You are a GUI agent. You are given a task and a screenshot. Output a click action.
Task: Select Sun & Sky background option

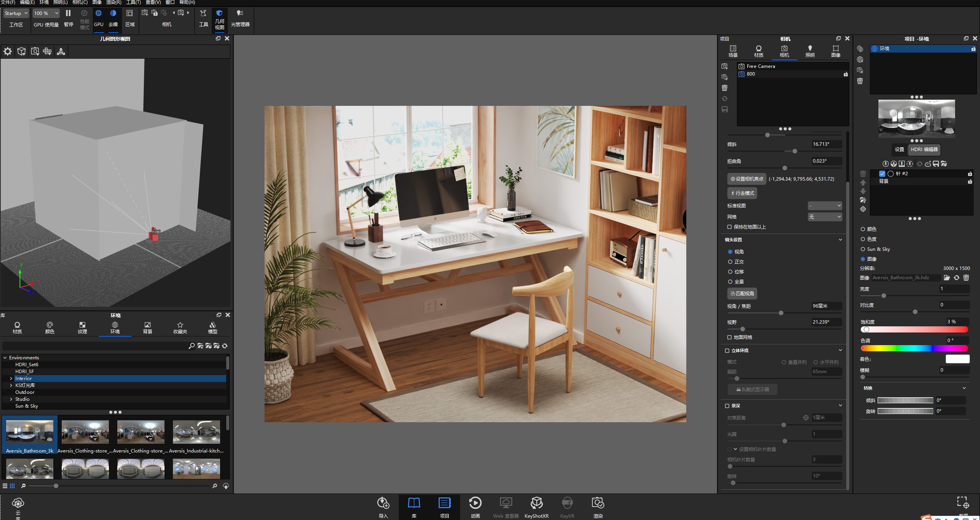[x=863, y=249]
